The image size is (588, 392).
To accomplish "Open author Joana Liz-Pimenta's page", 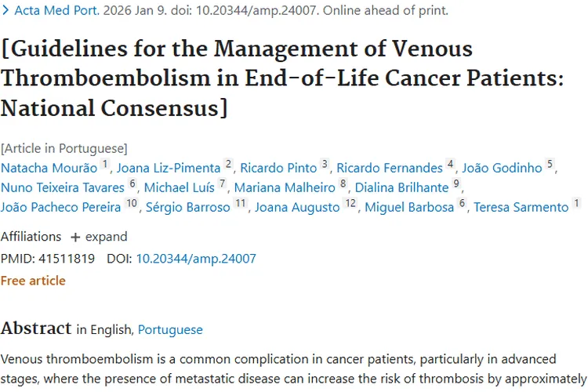I will point(169,168).
